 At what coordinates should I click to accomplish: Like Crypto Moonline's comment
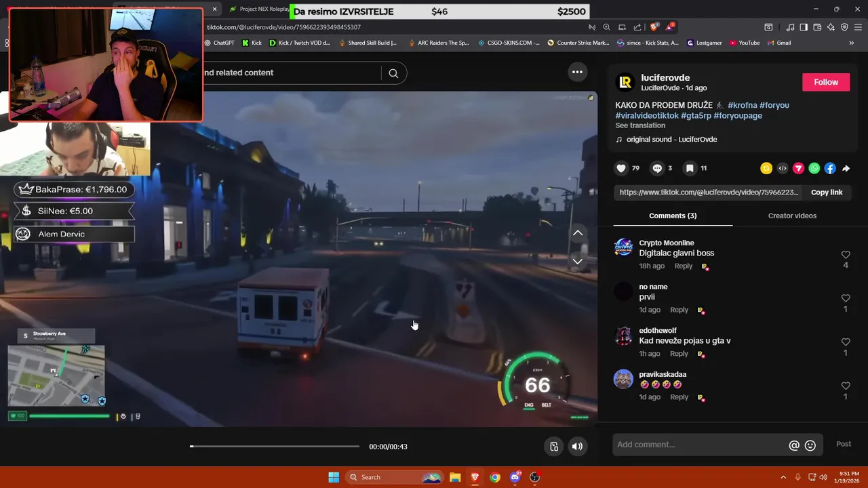pyautogui.click(x=846, y=255)
